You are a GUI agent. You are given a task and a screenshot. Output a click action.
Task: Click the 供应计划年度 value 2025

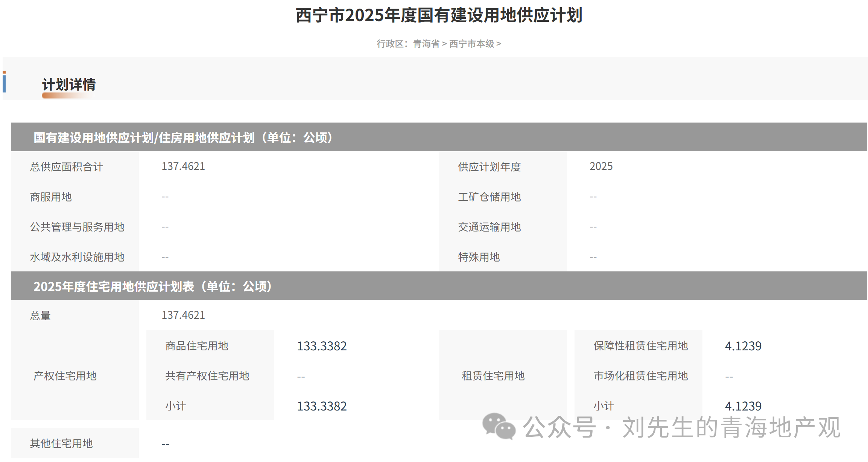pos(601,166)
